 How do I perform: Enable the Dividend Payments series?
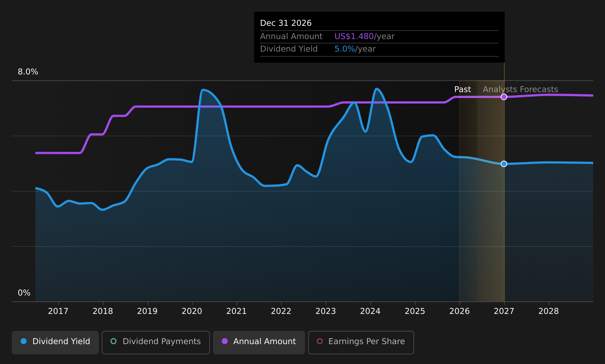(x=155, y=342)
